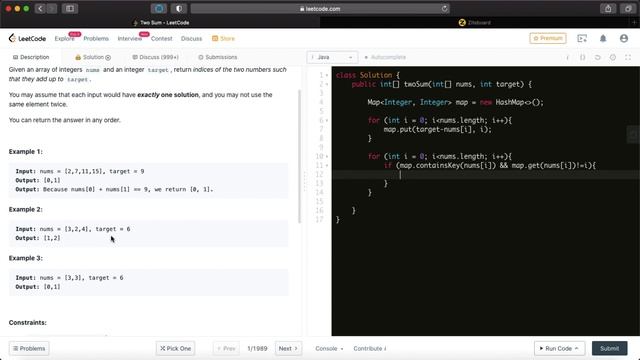The image size is (640, 360).
Task: Click the Prev problem button
Action: 226,348
